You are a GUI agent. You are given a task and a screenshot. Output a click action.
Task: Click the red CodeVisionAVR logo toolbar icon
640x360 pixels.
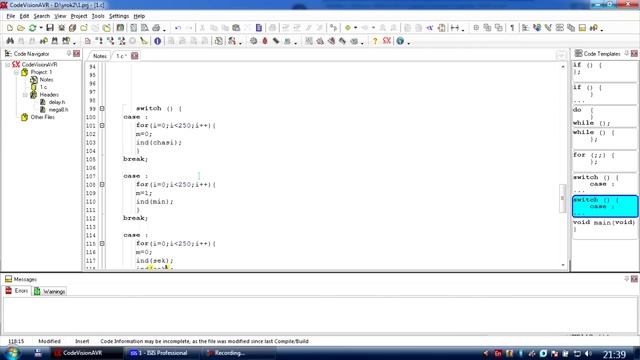387,41
